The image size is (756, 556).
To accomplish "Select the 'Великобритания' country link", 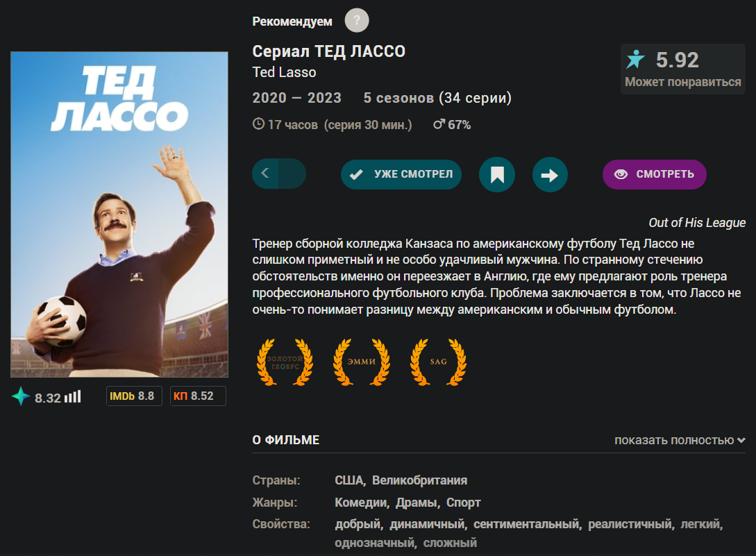I will (419, 480).
